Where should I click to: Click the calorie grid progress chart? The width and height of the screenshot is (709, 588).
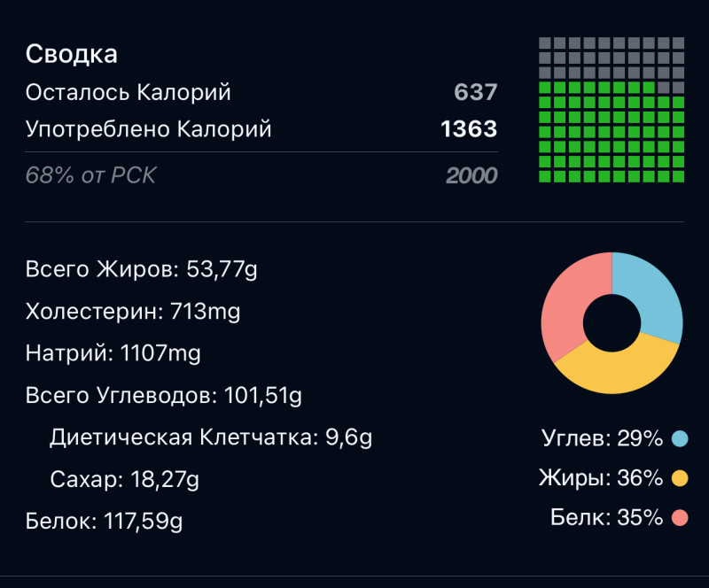[x=612, y=110]
